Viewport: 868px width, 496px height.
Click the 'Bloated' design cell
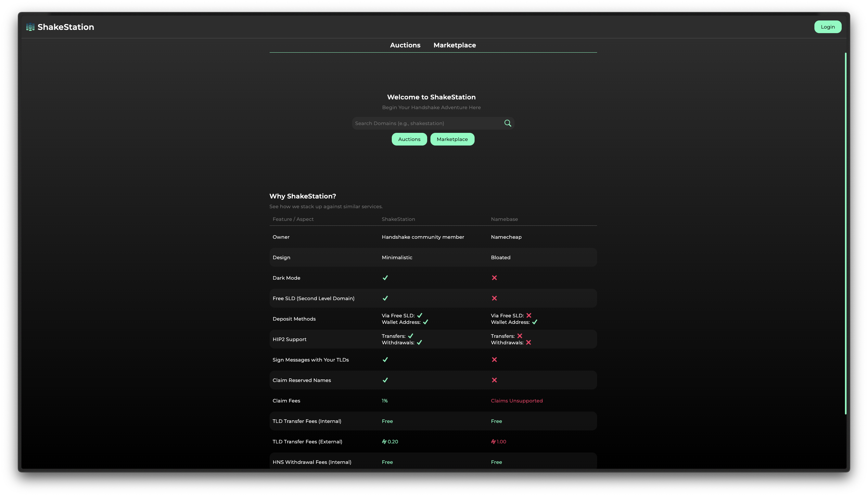[500, 258]
